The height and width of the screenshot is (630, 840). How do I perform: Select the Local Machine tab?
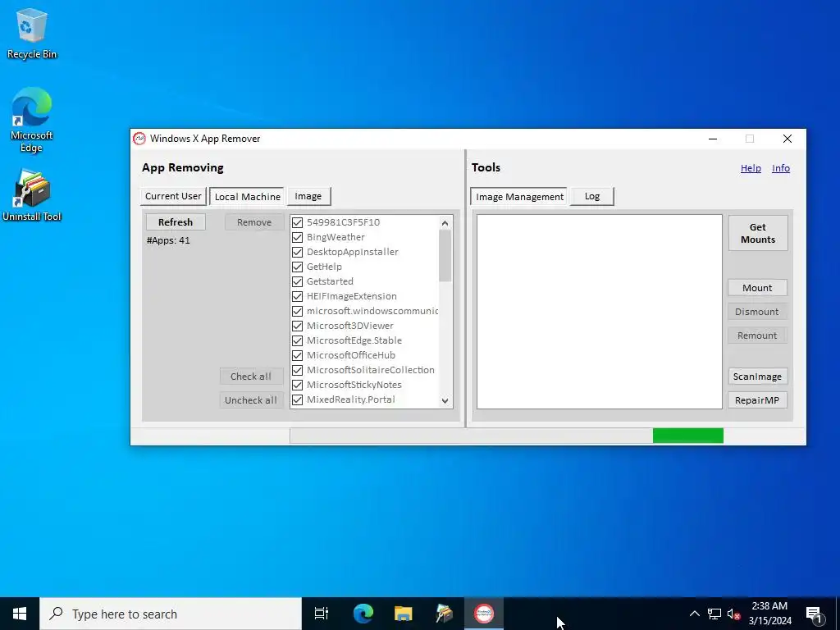tap(247, 197)
